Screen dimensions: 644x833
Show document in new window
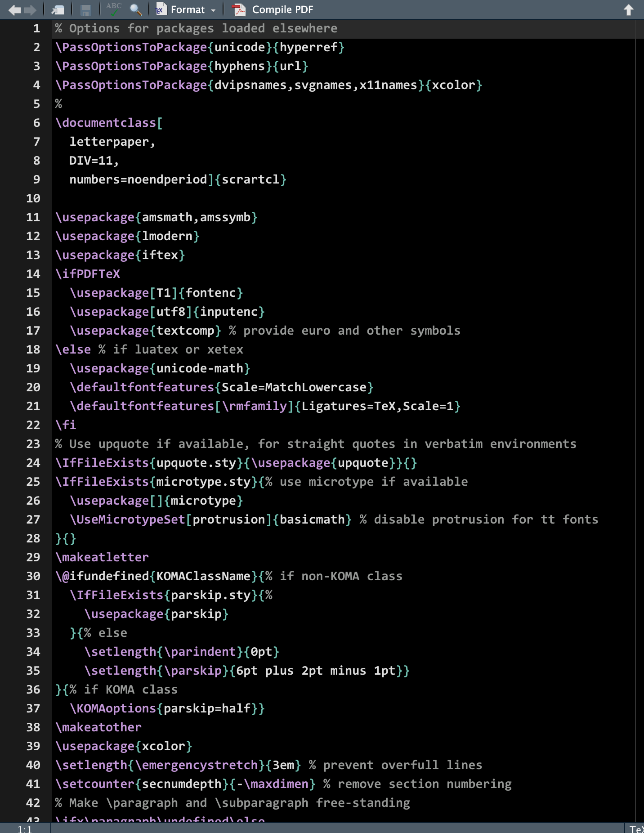click(58, 10)
